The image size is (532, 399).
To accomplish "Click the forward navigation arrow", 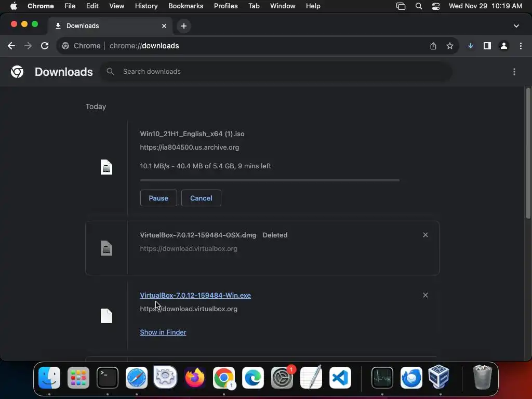I will pos(28,46).
